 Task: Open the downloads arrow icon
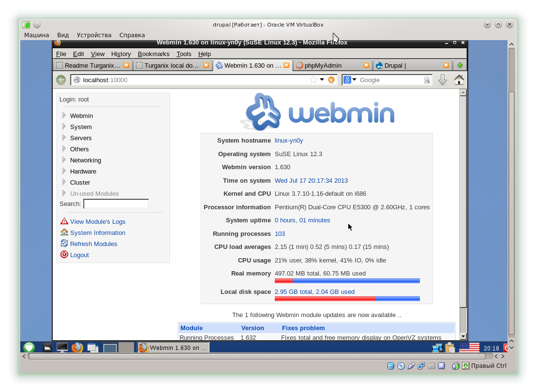tap(443, 80)
